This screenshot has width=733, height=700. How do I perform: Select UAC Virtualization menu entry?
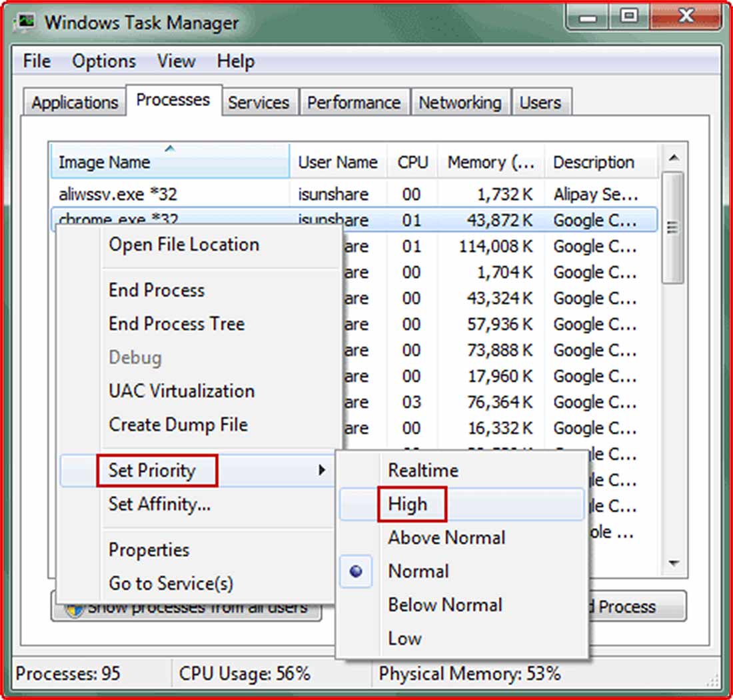(181, 391)
